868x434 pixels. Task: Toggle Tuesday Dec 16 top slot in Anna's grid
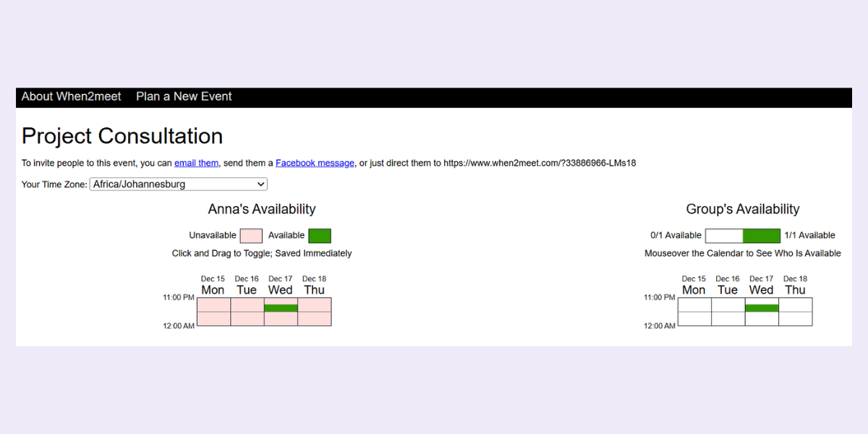(247, 304)
